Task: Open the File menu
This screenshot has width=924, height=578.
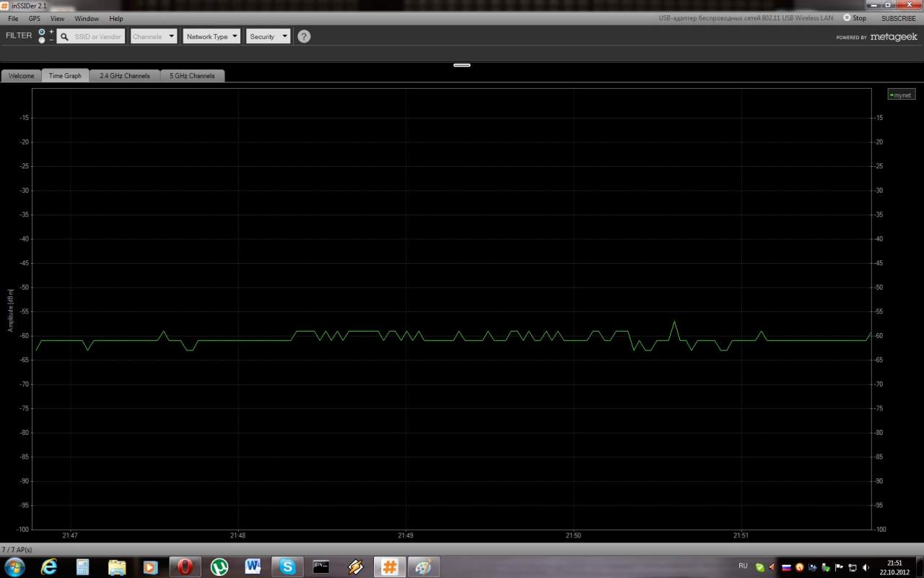Action: (13, 18)
